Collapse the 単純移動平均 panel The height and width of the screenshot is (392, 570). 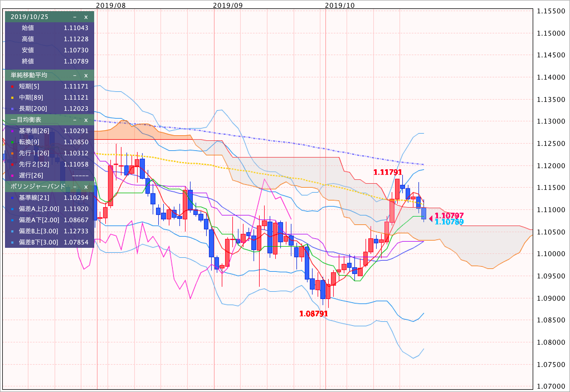[75, 75]
